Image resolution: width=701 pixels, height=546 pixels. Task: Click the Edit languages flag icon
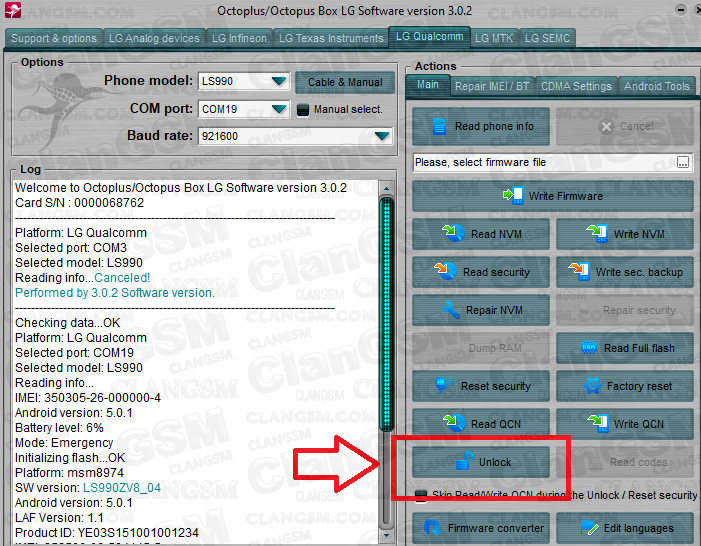pyautogui.click(x=589, y=528)
